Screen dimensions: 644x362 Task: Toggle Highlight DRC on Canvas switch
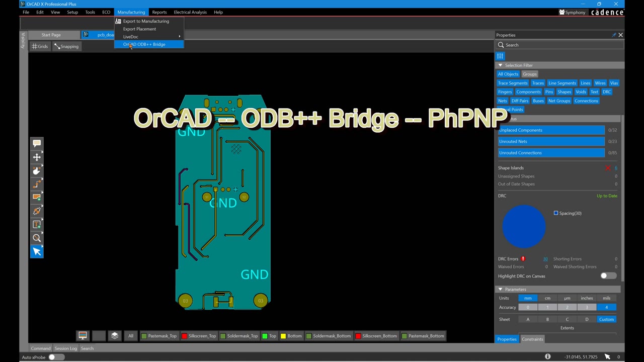click(608, 276)
